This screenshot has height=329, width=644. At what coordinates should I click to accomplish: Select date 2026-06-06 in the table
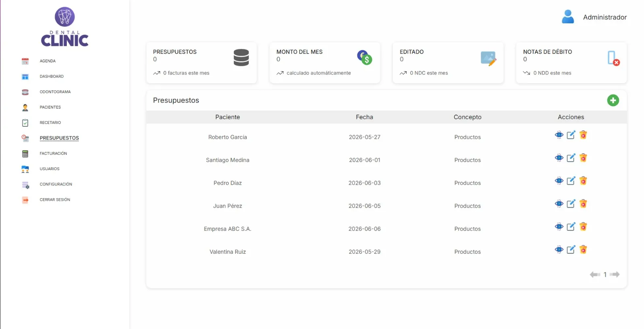[x=365, y=229]
